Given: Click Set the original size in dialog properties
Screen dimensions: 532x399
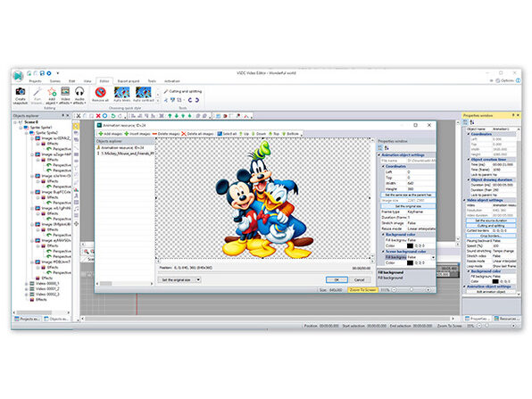Looking at the screenshot, I should tap(408, 206).
